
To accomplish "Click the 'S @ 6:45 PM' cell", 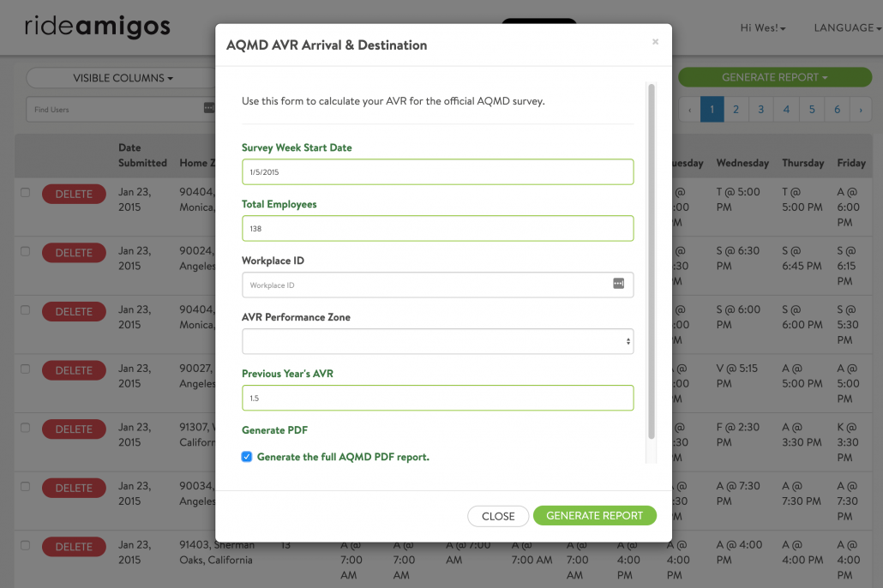I will coord(802,258).
